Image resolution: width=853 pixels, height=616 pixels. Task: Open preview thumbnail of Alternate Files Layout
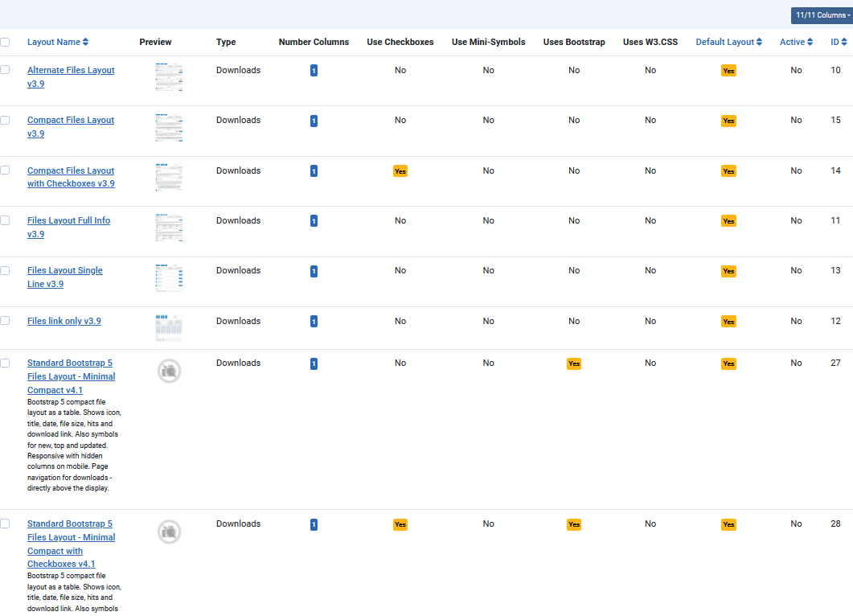tap(169, 76)
